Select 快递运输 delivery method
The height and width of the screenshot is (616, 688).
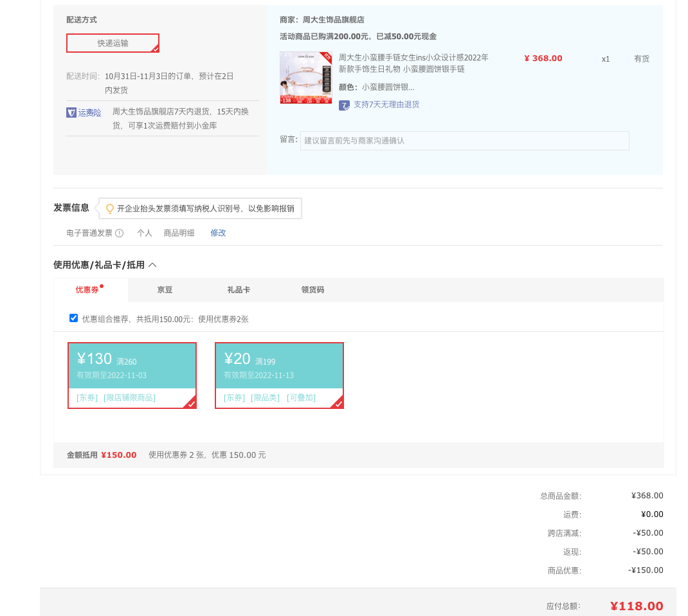click(113, 43)
